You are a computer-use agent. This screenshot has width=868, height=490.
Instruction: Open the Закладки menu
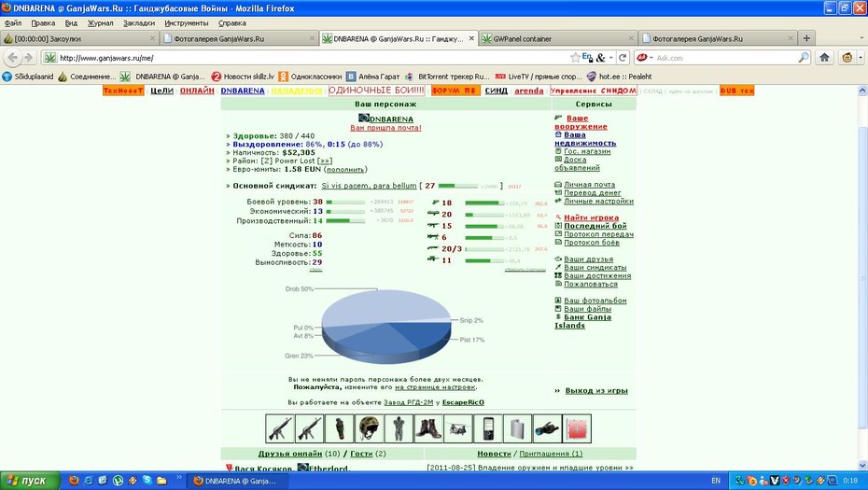coord(139,23)
